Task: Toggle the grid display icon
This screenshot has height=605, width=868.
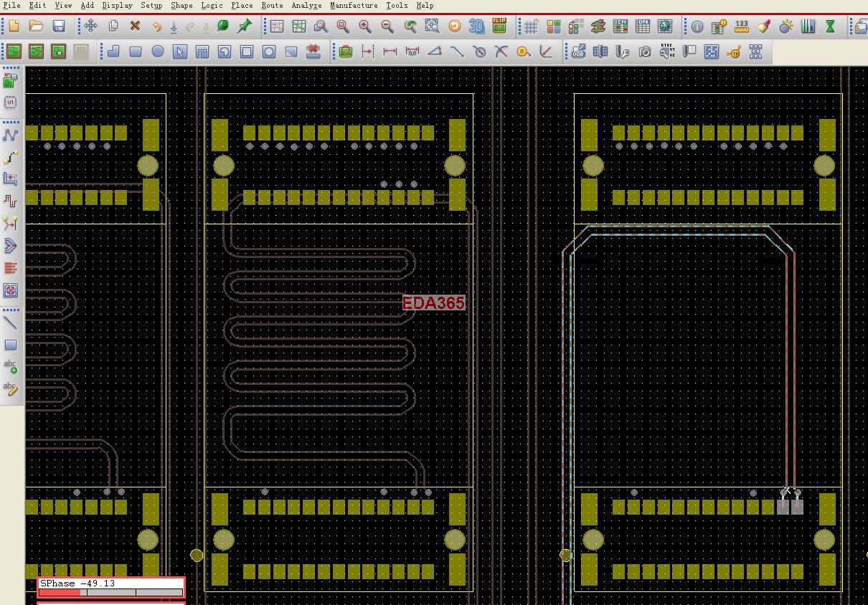Action: point(531,27)
